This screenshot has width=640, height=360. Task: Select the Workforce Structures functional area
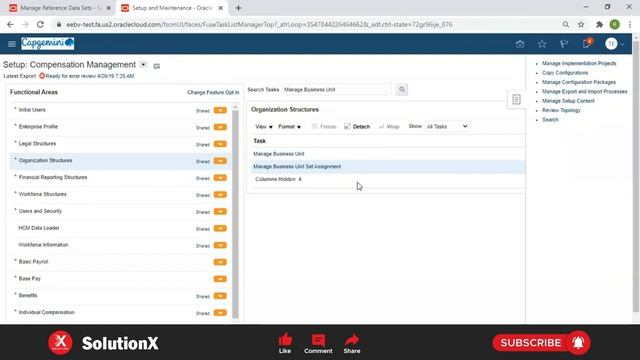click(x=42, y=194)
